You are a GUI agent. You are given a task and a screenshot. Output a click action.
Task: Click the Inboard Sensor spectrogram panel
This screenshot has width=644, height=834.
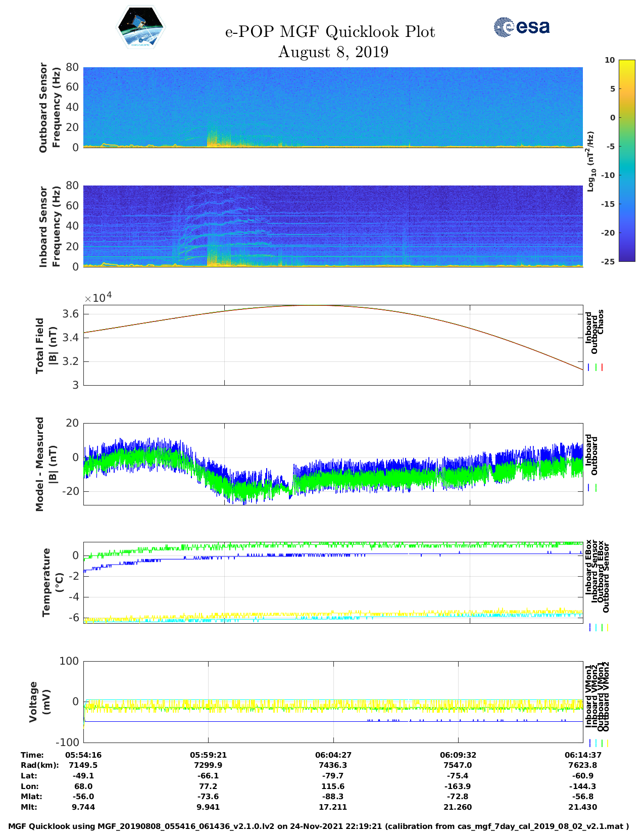pos(333,225)
